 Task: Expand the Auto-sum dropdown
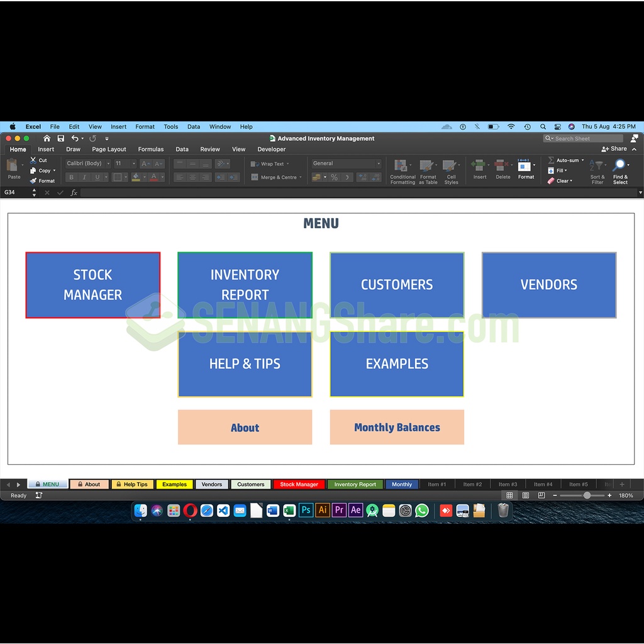[582, 160]
